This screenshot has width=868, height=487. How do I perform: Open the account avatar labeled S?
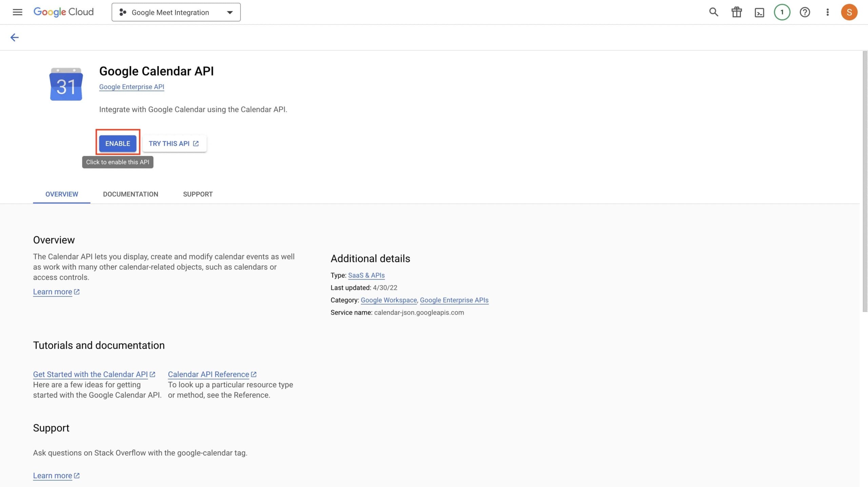pyautogui.click(x=849, y=12)
